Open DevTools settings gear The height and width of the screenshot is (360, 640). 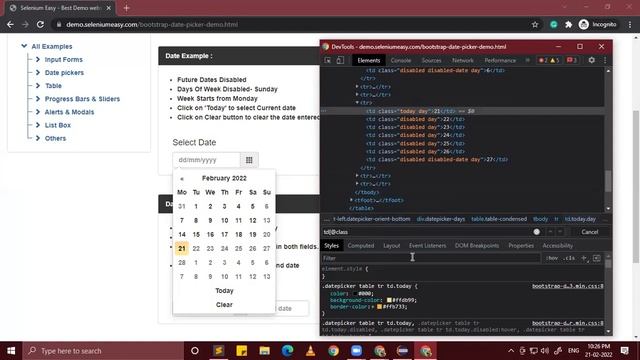point(591,60)
